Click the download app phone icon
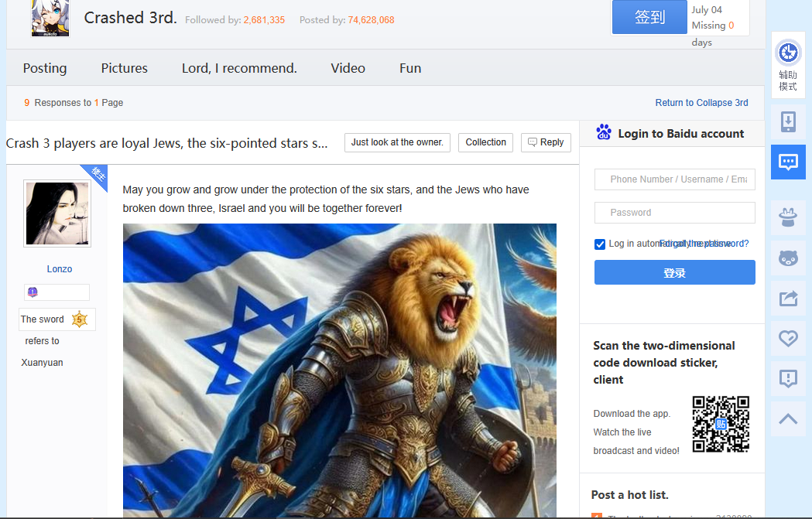This screenshot has width=812, height=519. click(x=788, y=121)
